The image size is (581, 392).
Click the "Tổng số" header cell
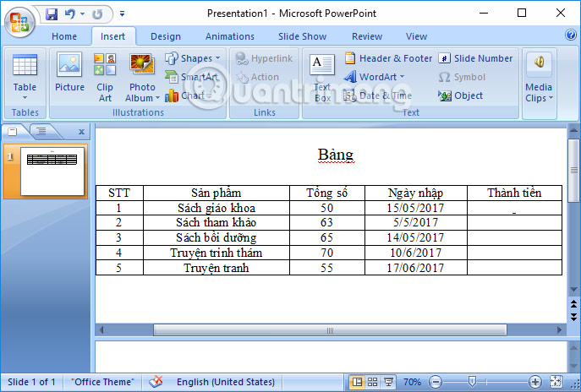tap(327, 193)
